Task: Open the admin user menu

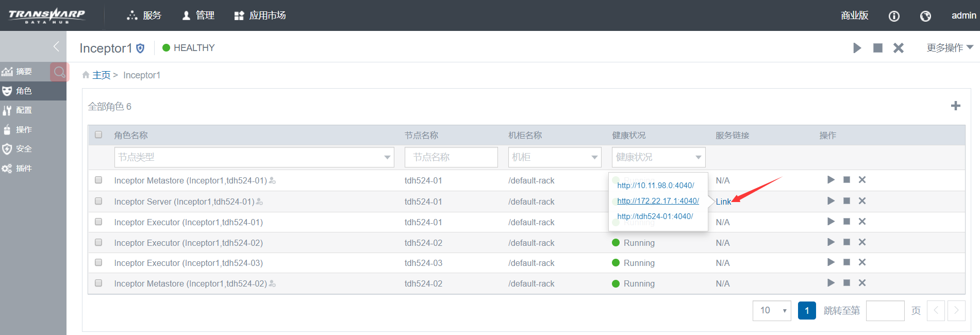Action: 964,15
